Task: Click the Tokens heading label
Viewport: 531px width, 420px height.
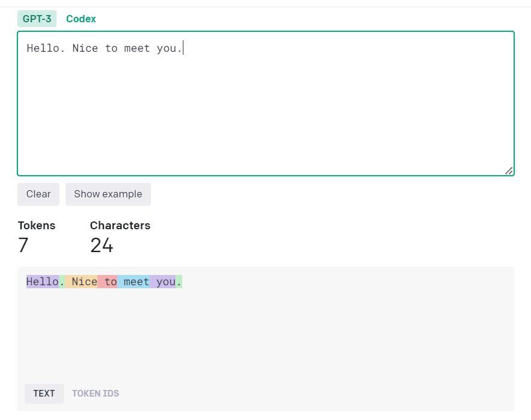Action: 37,226
